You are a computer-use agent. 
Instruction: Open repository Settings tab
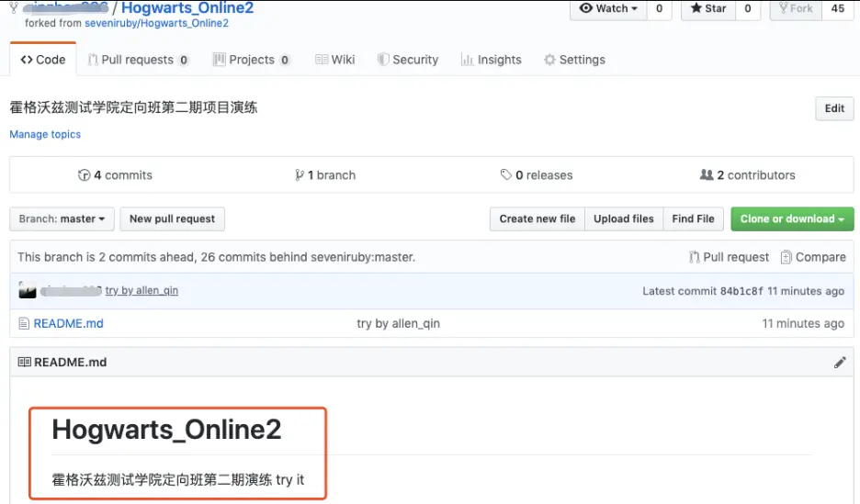[x=574, y=60]
